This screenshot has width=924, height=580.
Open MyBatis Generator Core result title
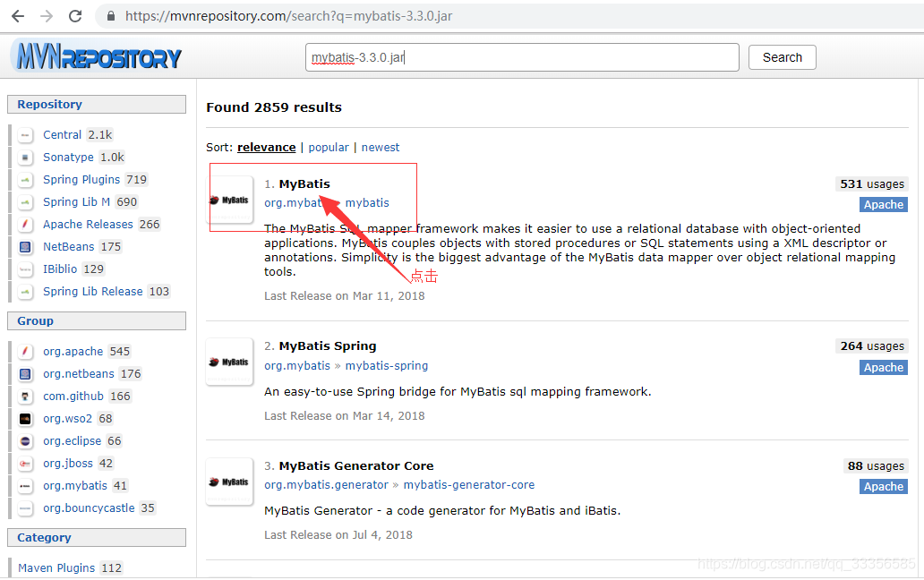356,465
